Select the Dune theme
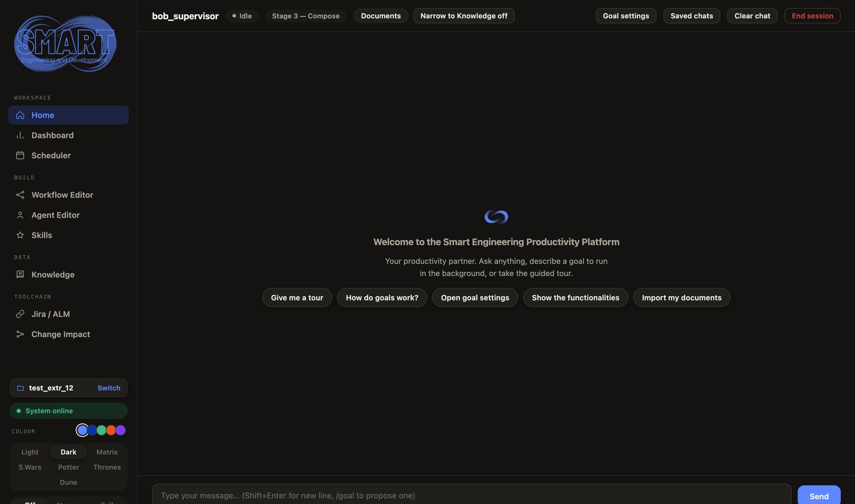Image resolution: width=855 pixels, height=504 pixels. pos(68,483)
